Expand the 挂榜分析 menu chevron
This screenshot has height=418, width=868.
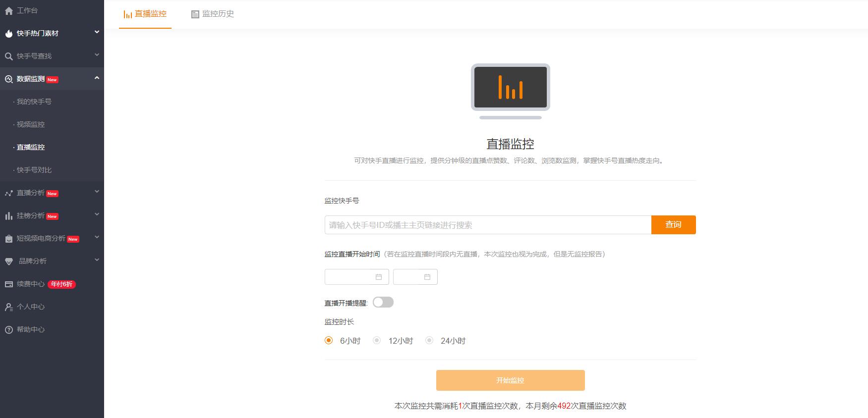pyautogui.click(x=97, y=214)
